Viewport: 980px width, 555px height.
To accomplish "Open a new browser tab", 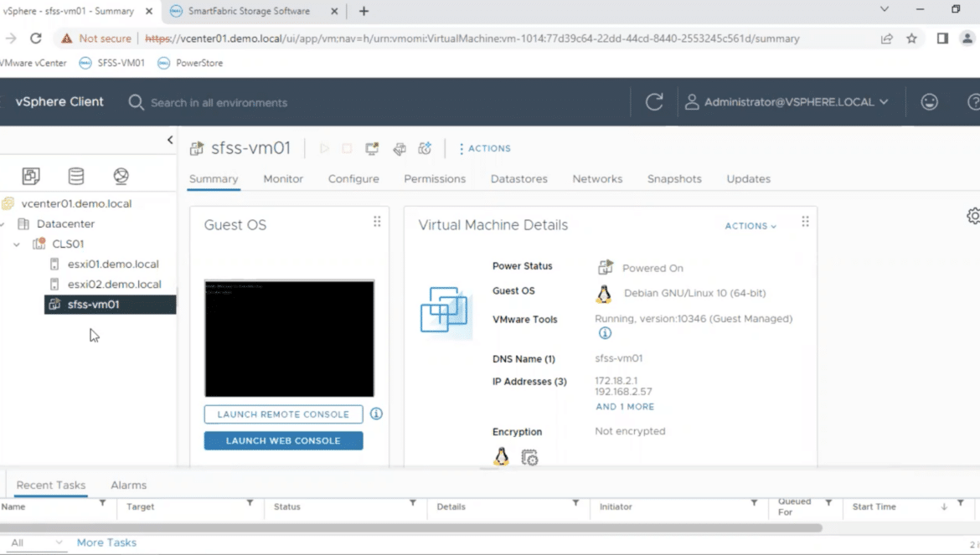I will pyautogui.click(x=364, y=11).
